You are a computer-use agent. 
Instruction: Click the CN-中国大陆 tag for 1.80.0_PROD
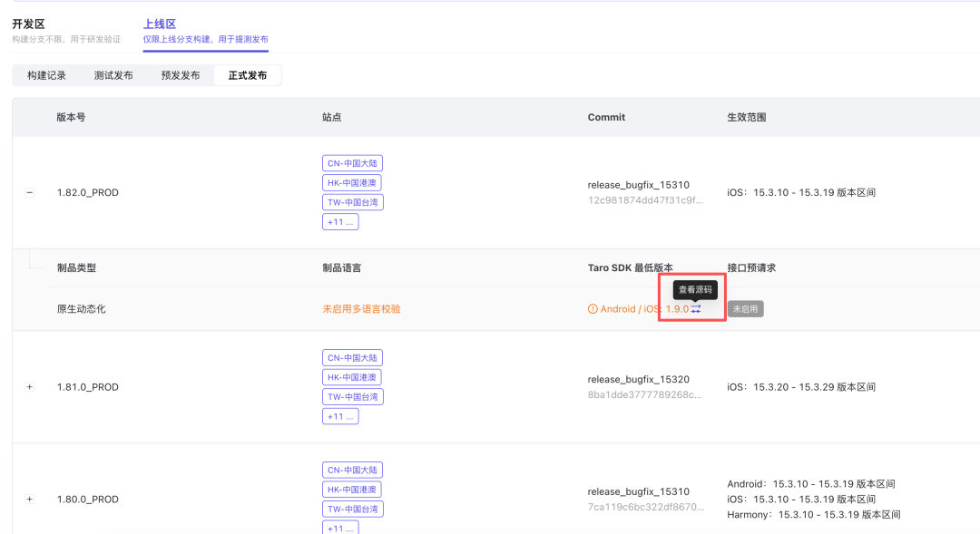point(352,470)
